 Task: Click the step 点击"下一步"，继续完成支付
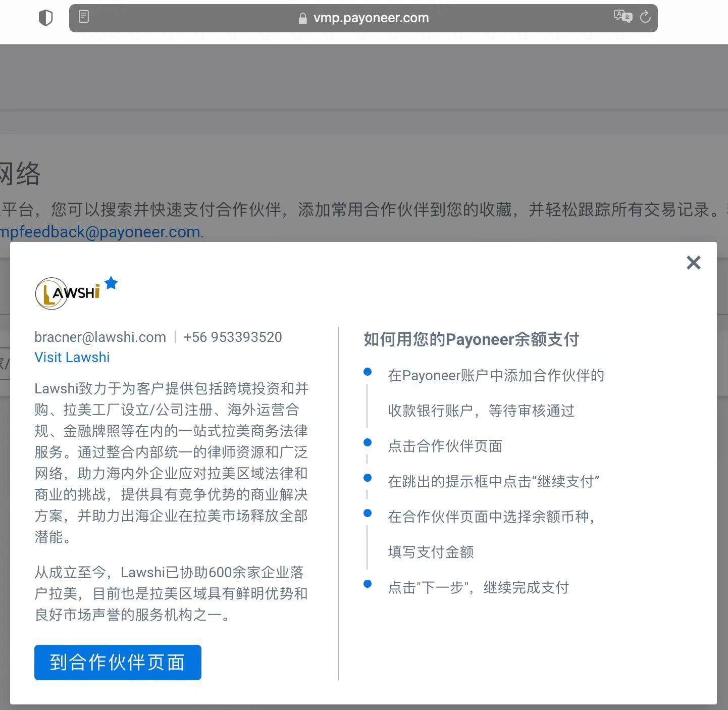[478, 587]
